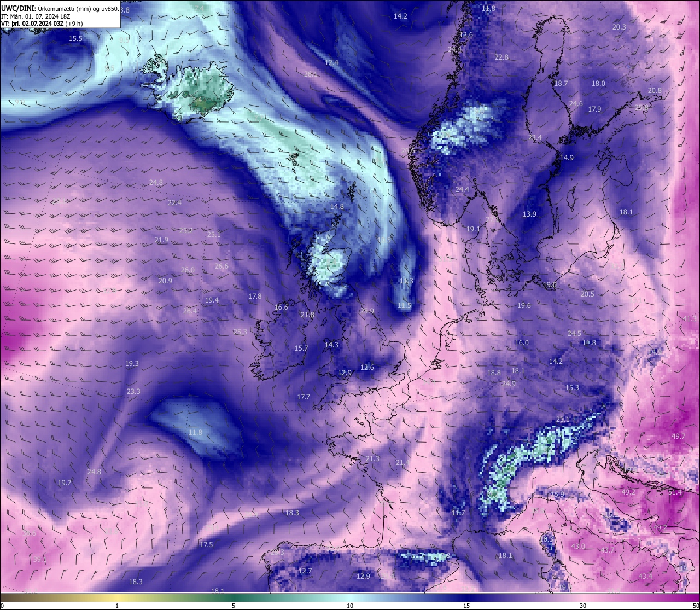The height and width of the screenshot is (610, 700).
Task: Click the IT: Mán. 01. 07. 2024 18Z line
Action: [x=36, y=16]
